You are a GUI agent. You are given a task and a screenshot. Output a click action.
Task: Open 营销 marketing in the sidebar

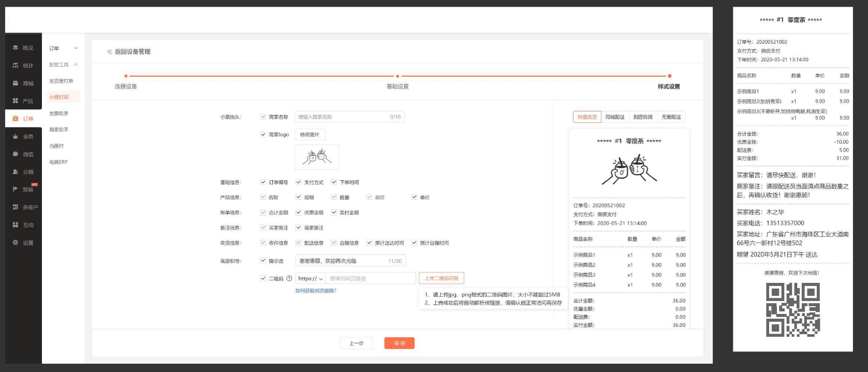pos(23,189)
